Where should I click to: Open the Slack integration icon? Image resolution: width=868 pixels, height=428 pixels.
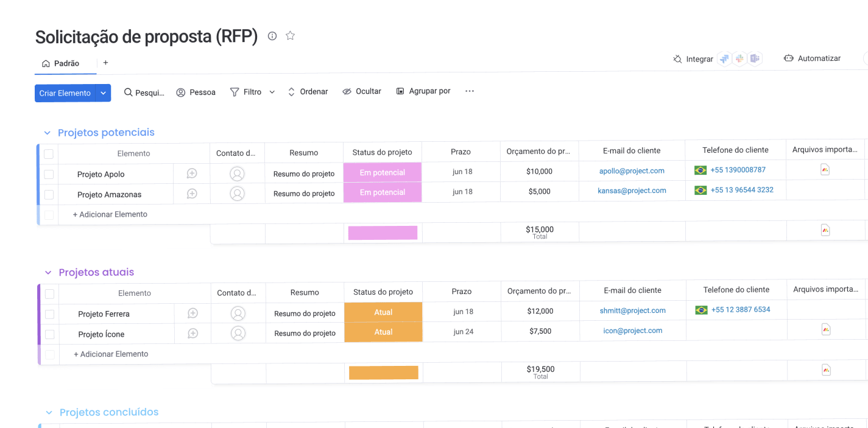(x=739, y=58)
